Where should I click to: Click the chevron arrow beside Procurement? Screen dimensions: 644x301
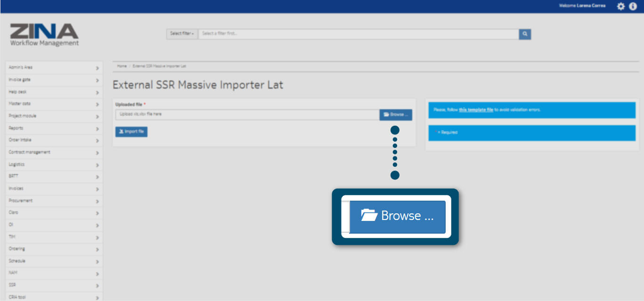click(x=97, y=201)
